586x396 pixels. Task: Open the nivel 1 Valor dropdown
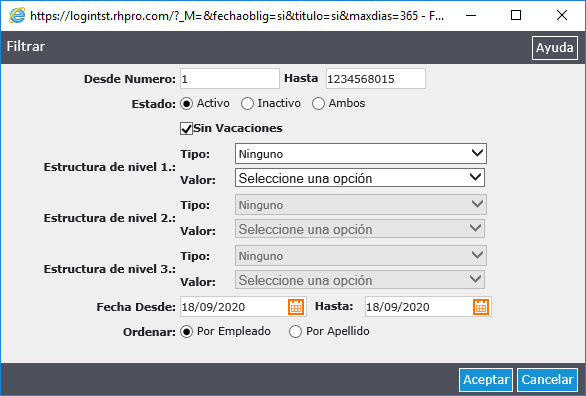[x=360, y=178]
